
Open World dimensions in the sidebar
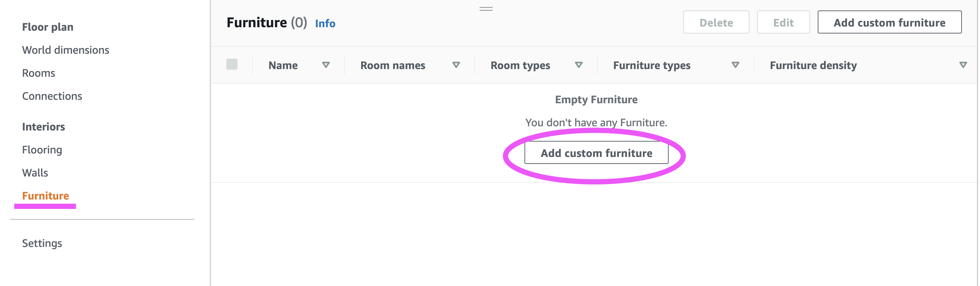pos(65,50)
